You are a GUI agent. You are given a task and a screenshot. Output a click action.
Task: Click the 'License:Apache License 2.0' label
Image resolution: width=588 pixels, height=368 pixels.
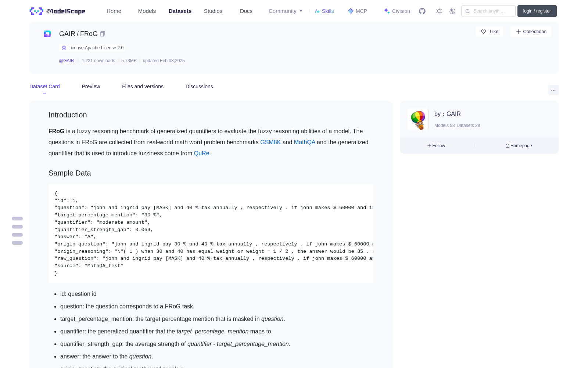click(96, 48)
